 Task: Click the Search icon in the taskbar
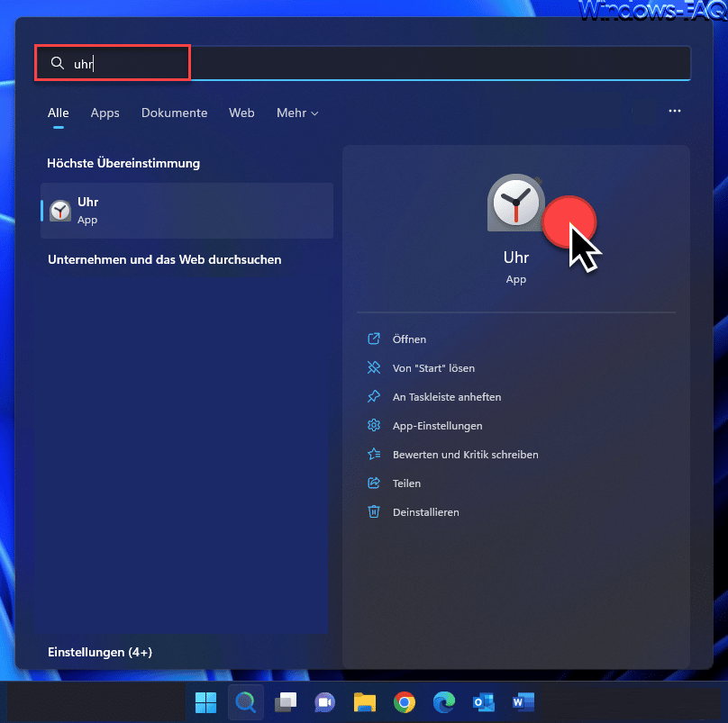tap(246, 702)
